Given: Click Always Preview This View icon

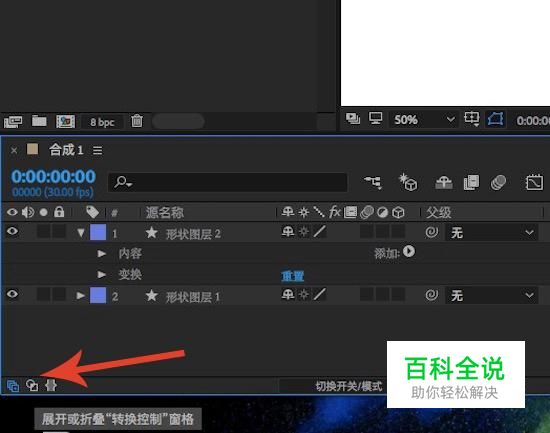Looking at the screenshot, I should coord(353,119).
